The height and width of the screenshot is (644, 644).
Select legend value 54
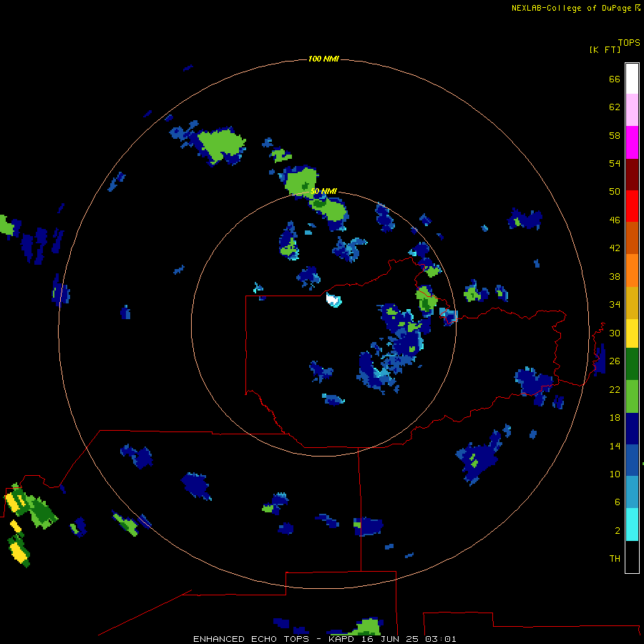click(615, 163)
